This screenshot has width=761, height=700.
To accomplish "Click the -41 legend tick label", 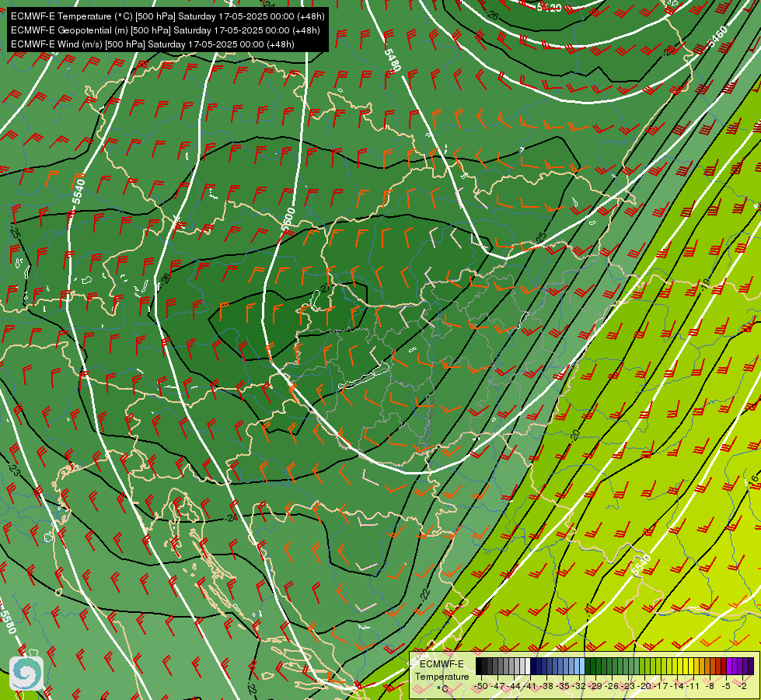I will click(529, 686).
